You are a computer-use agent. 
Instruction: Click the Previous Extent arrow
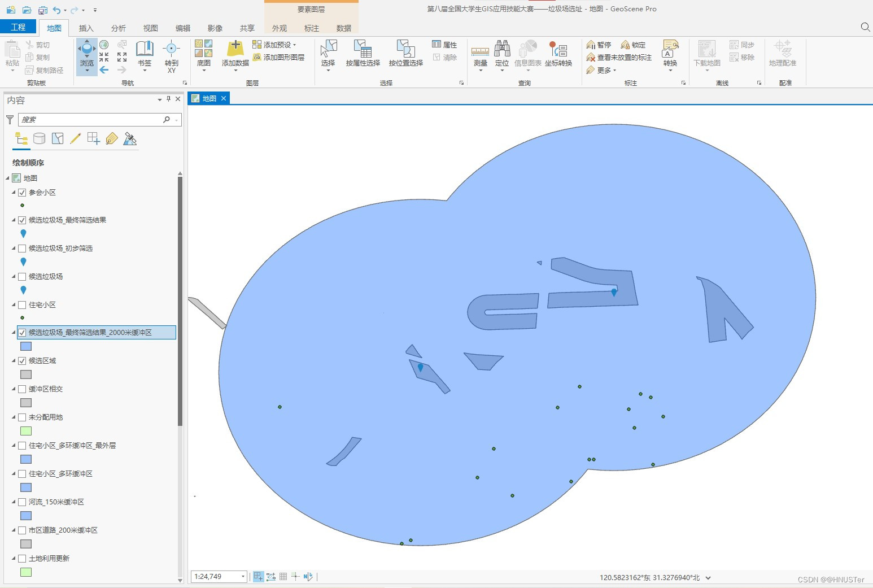pos(104,70)
